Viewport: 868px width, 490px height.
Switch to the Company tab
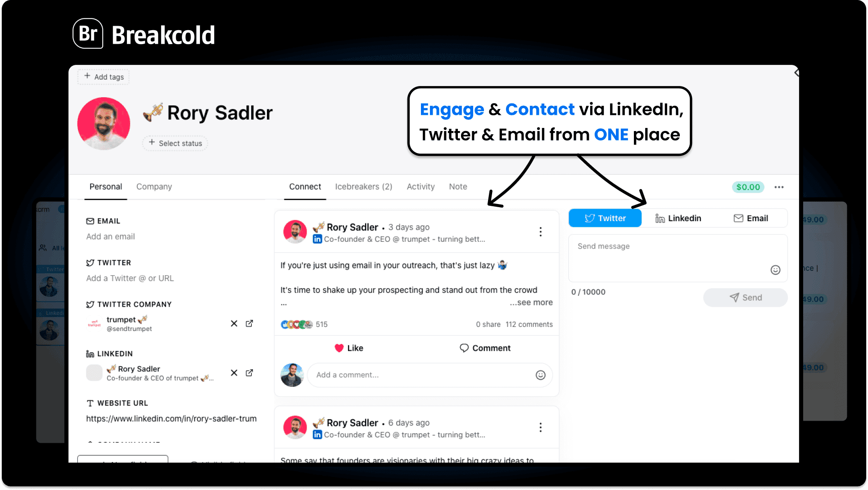[154, 186]
